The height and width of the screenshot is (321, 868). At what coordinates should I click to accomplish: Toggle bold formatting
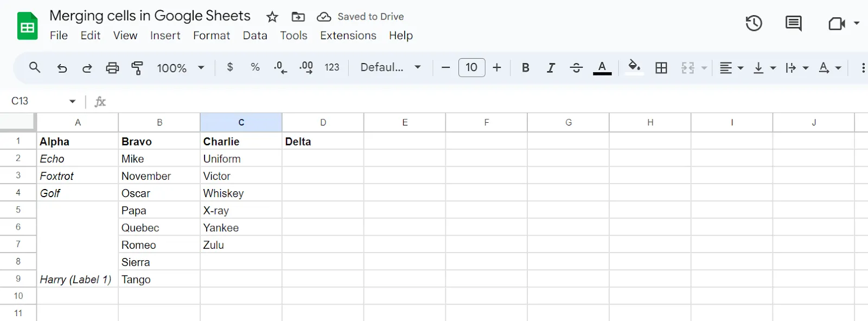coord(525,68)
